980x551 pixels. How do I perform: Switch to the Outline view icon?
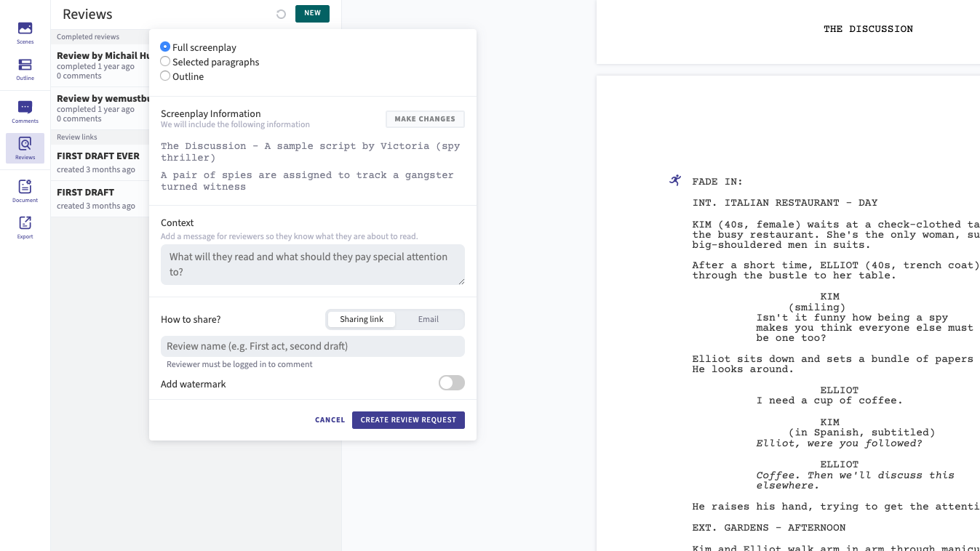point(25,68)
